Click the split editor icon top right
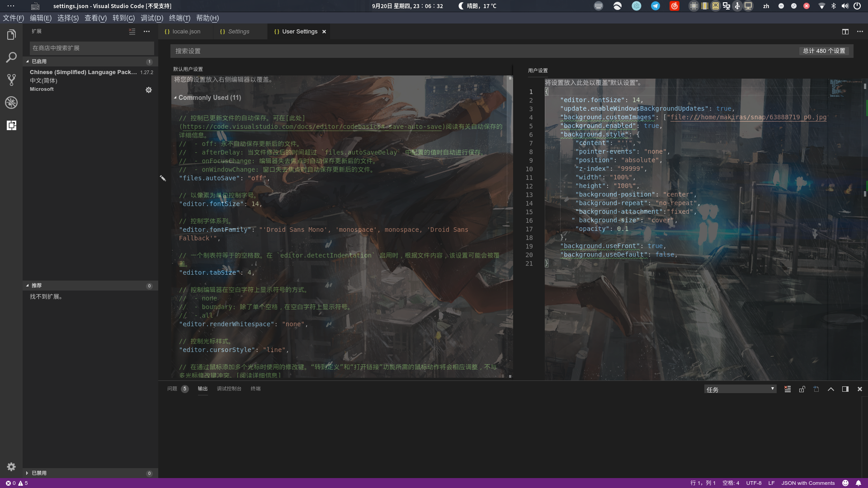 coord(844,32)
